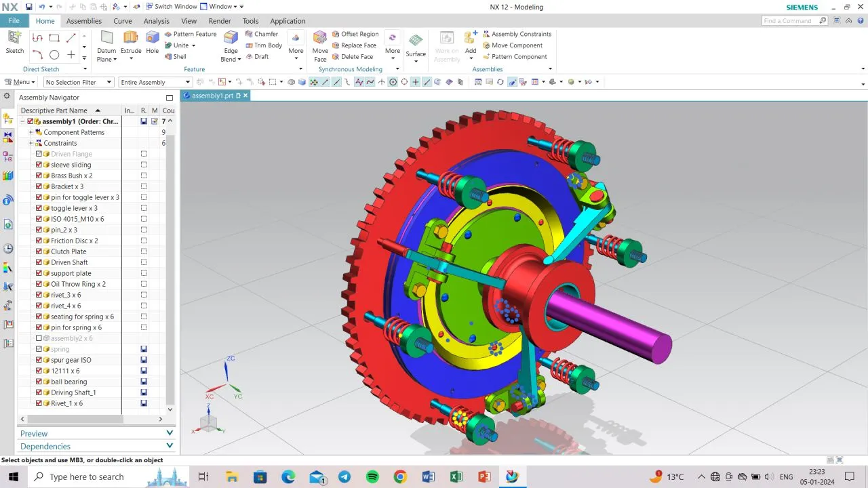The image size is (868, 488).
Task: Choose the line sketch tool
Action: tap(71, 38)
